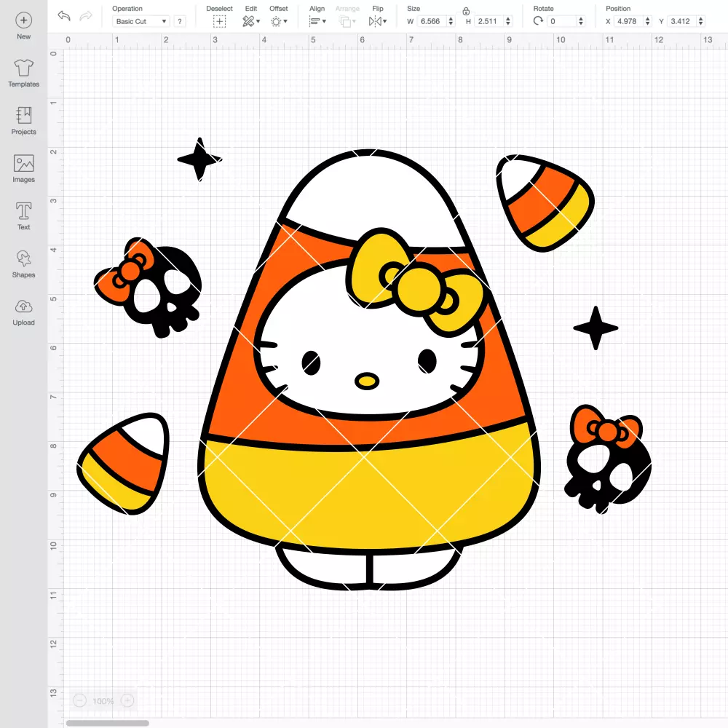Zoom out with the minus button
Viewport: 728px width, 728px height.
pyautogui.click(x=80, y=700)
